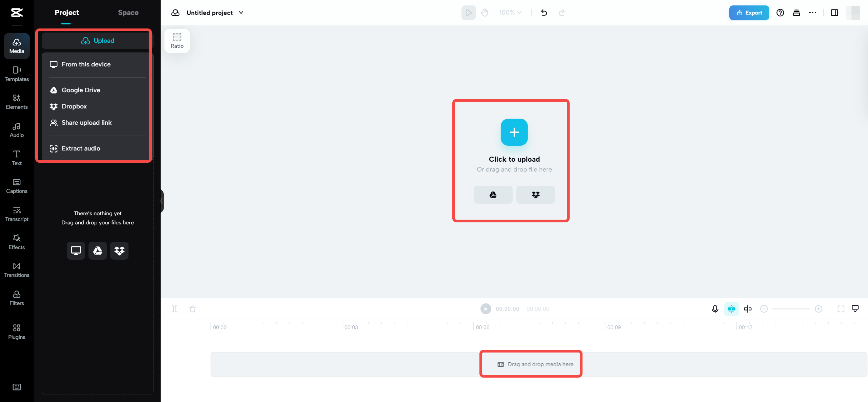Collapse the media panel side handle

(162, 201)
